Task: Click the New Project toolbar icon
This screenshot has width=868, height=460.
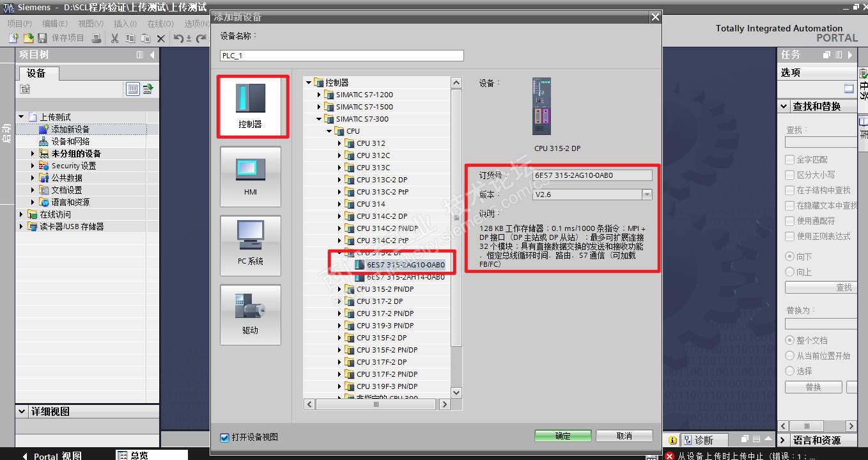Action: pos(13,38)
